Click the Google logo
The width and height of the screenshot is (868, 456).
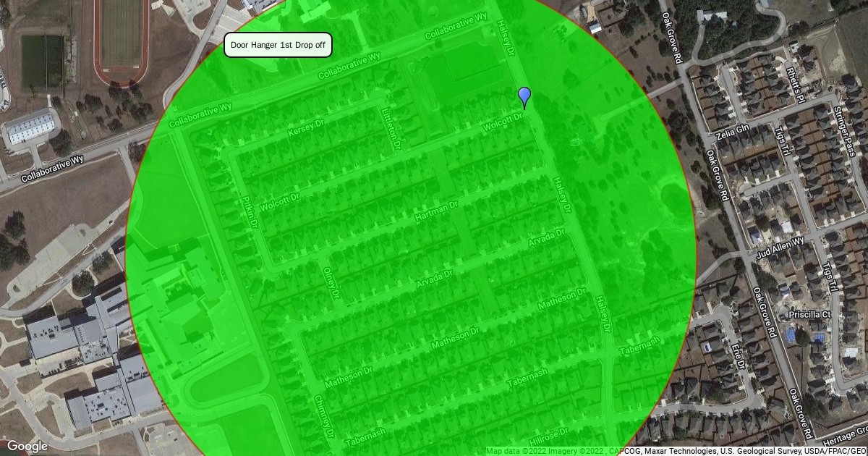[x=27, y=446]
